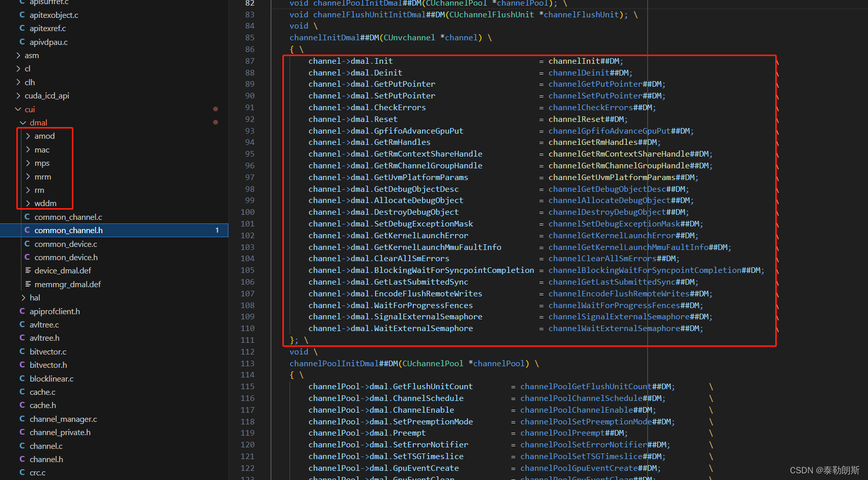Click the C icon next to channel_manager.c
This screenshot has height=480, width=868.
22,419
